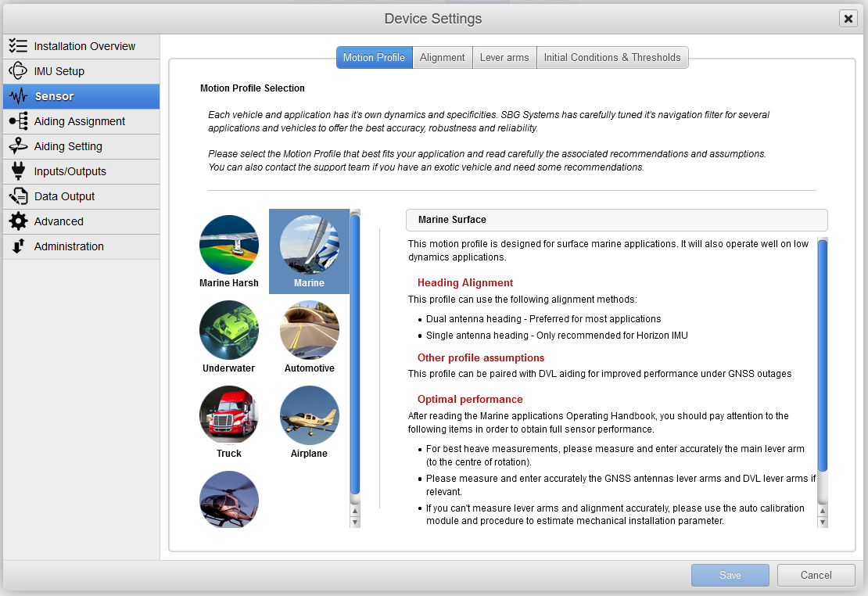Click the Save button
Image resolution: width=868 pixels, height=596 pixels.
click(x=730, y=575)
